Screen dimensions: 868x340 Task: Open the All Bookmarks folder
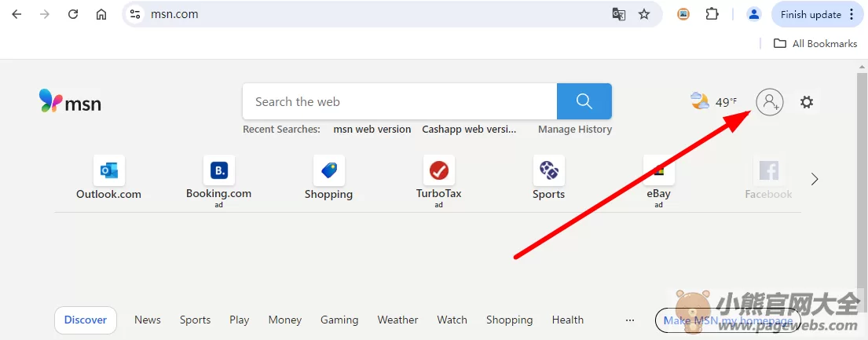point(815,43)
